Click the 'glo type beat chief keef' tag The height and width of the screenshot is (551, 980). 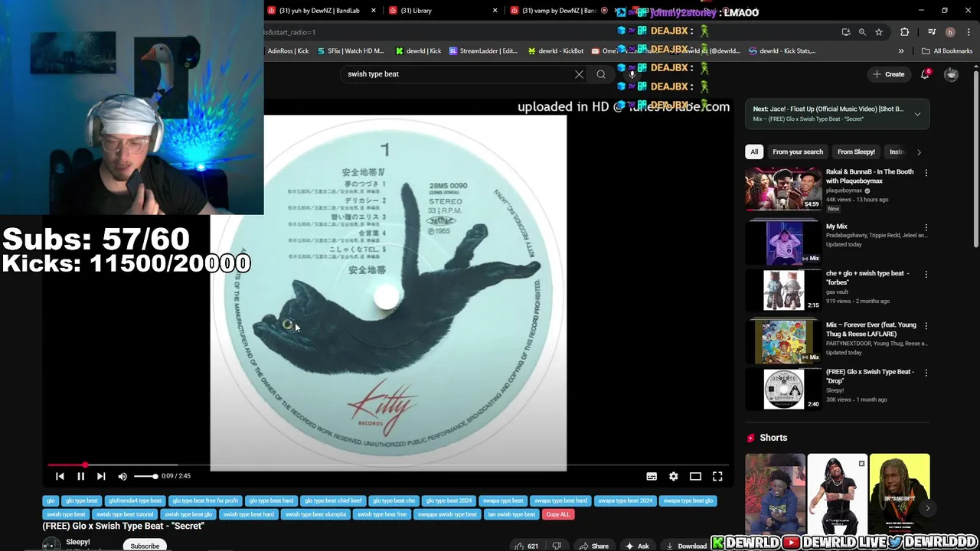tap(333, 500)
